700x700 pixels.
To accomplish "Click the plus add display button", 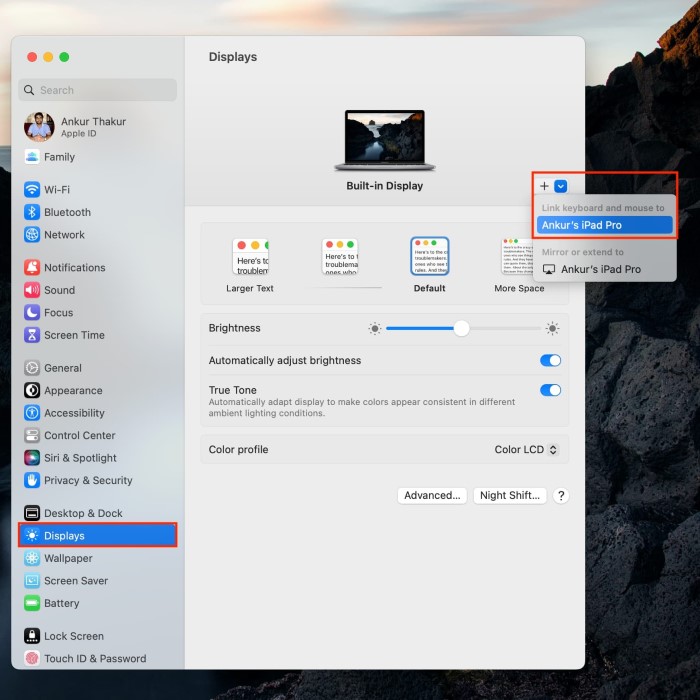I will pos(544,186).
